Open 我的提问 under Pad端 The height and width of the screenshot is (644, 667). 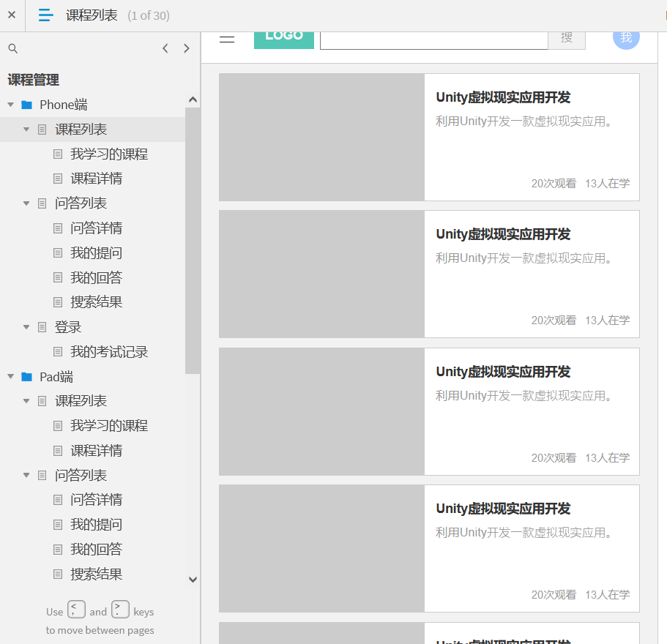click(x=96, y=525)
